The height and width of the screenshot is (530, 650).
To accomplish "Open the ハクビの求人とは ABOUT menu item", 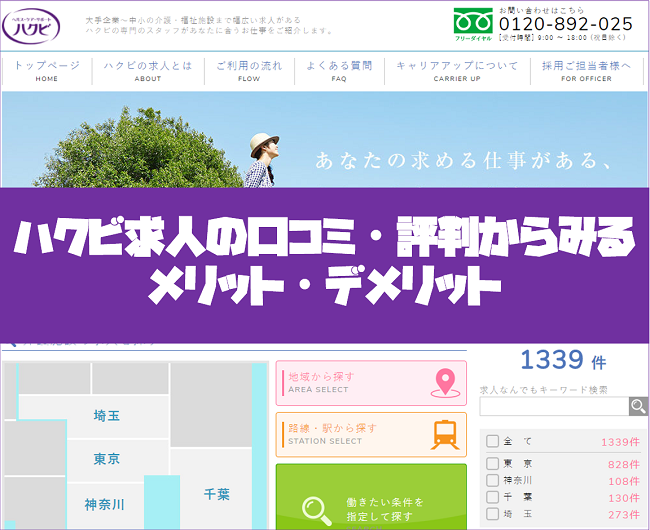I will [x=148, y=71].
